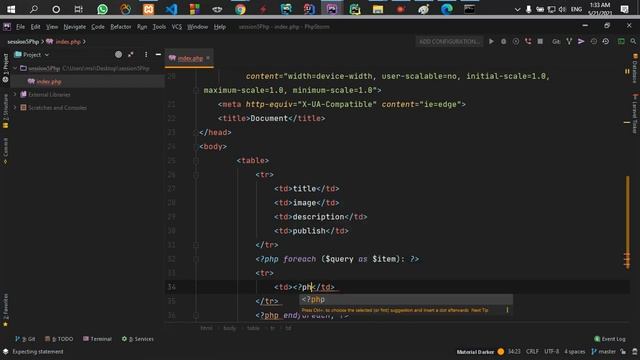Open Project panel options (three dots)
This screenshot has height=360, width=640.
point(146,54)
